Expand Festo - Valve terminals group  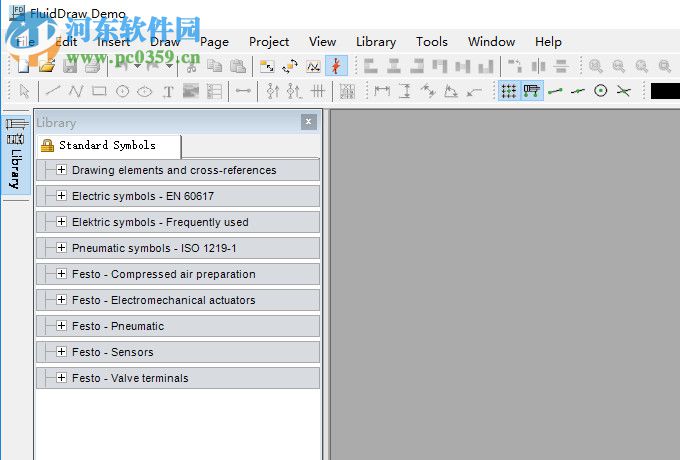pos(62,378)
